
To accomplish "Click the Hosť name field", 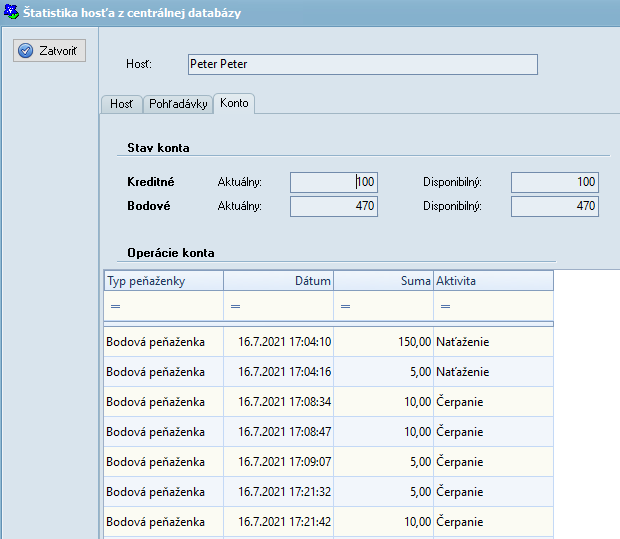I will [361, 64].
